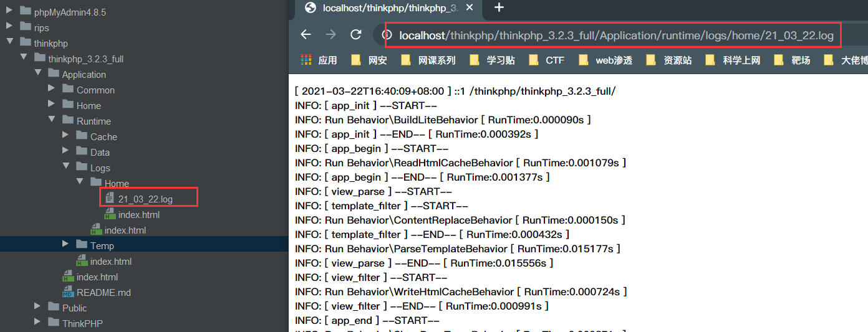Screen dimensions: 868x332
Task: Click the WriteHtmlCacheBehavior log line
Action: [x=461, y=292]
